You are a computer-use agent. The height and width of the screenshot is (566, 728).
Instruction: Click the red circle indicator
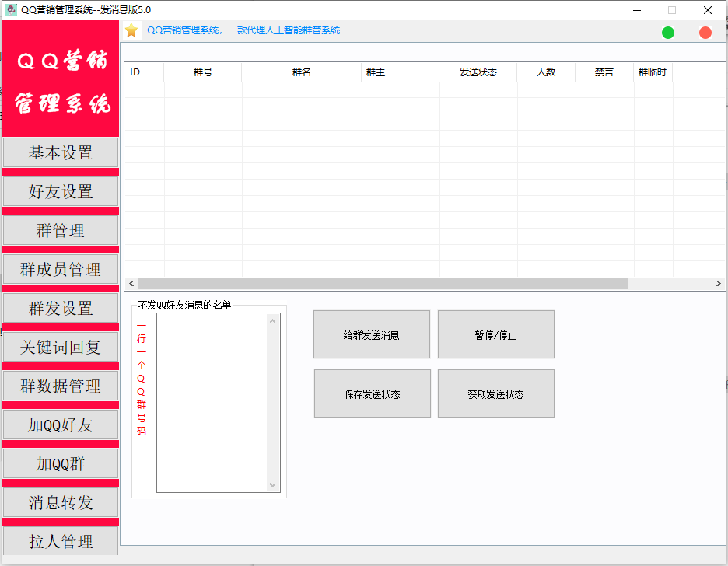pos(705,33)
